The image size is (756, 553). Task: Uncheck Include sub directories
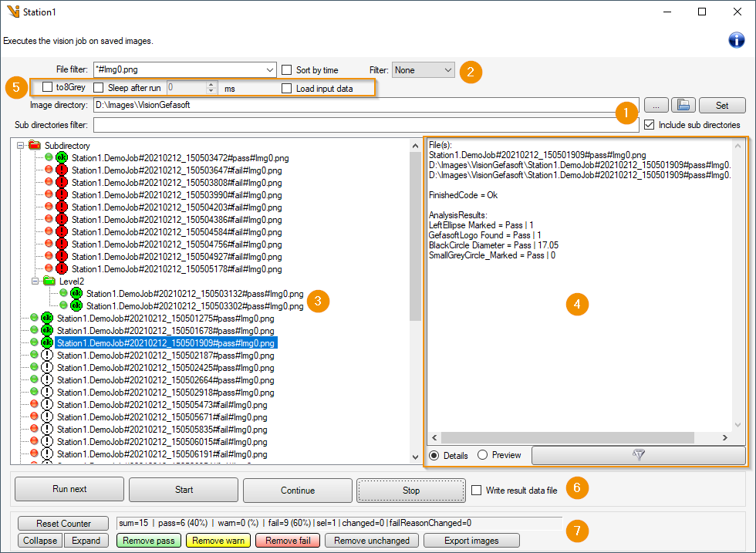coord(650,124)
